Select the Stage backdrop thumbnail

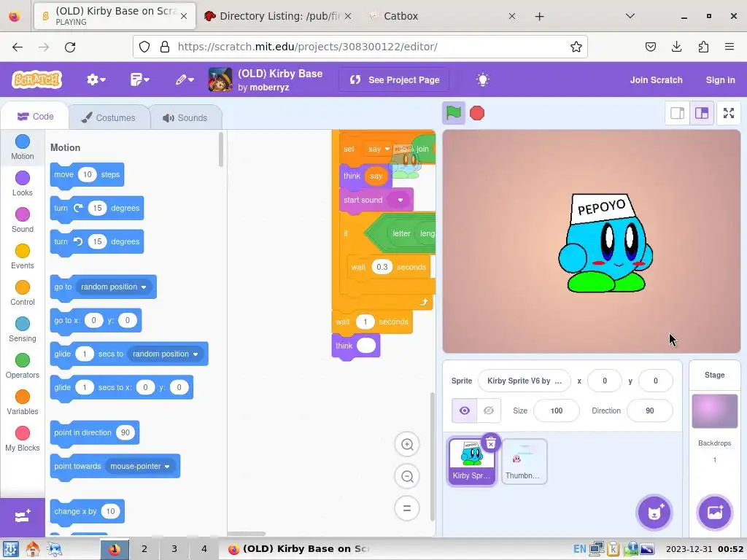point(715,411)
